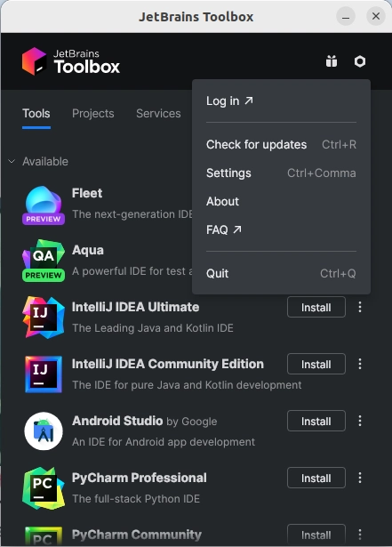Open more options for Android Studio

pos(360,421)
